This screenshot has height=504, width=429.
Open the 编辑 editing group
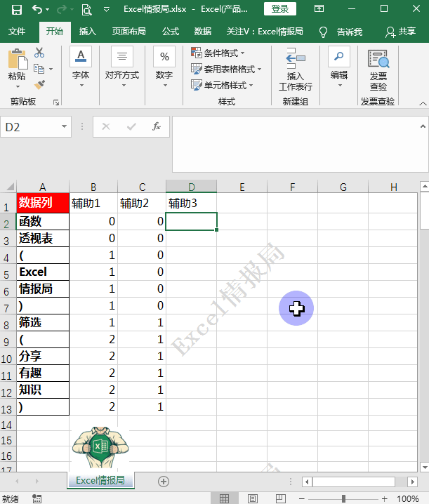click(x=339, y=67)
